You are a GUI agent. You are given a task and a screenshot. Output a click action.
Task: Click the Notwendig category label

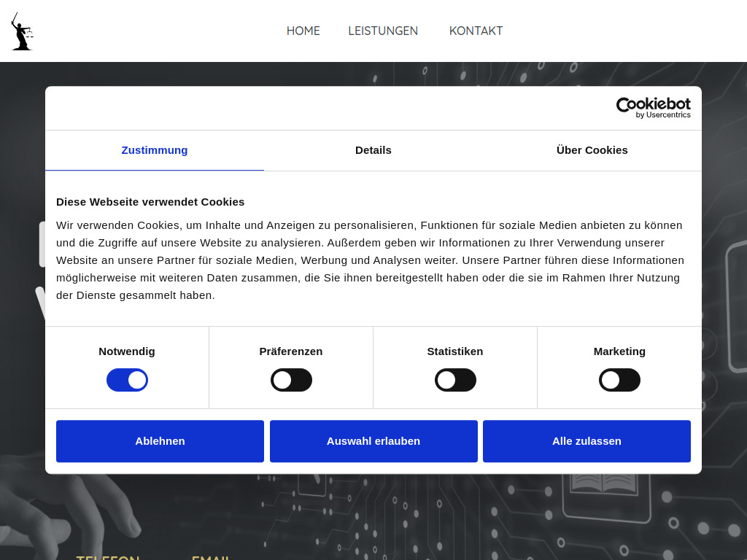pyautogui.click(x=127, y=351)
